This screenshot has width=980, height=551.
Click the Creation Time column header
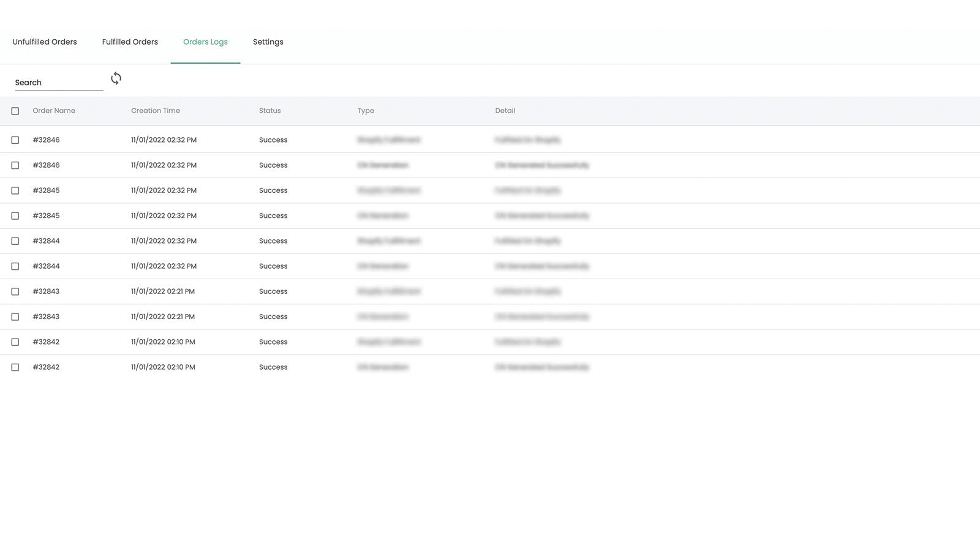click(x=156, y=111)
